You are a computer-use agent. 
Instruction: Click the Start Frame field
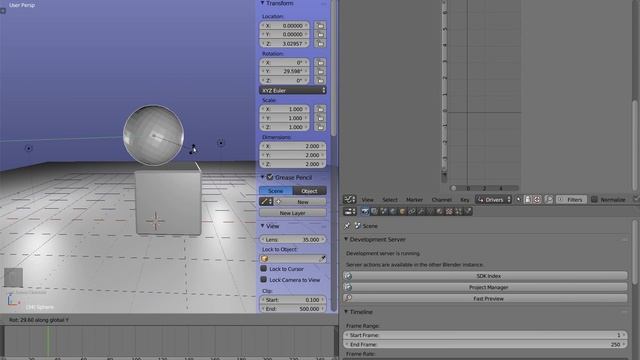pos(485,335)
